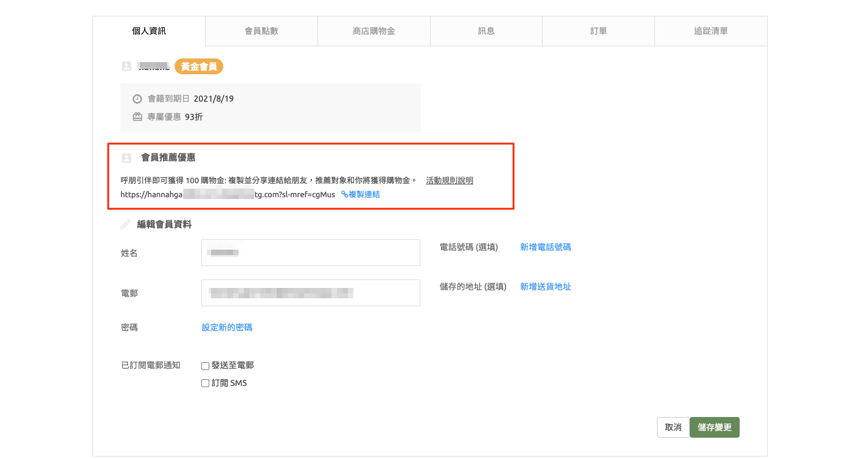The image size is (868, 459).
Task: Switch to the 會員點數 tab
Action: tap(262, 31)
